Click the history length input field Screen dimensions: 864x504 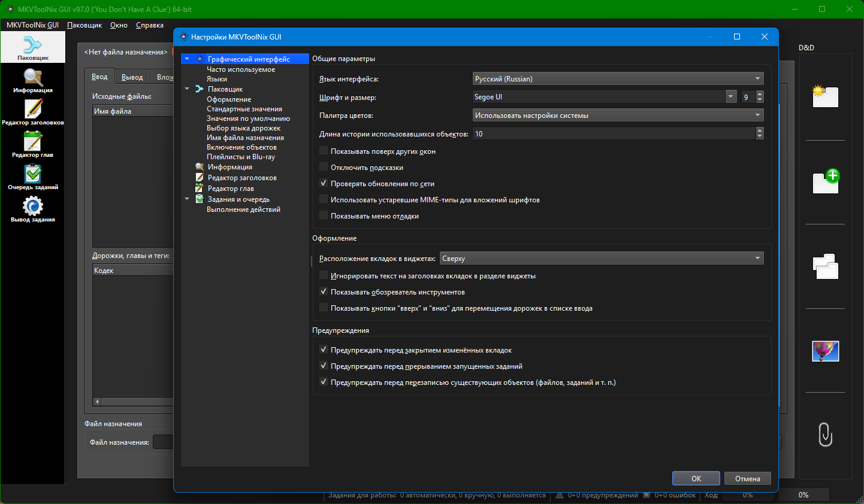coord(614,134)
